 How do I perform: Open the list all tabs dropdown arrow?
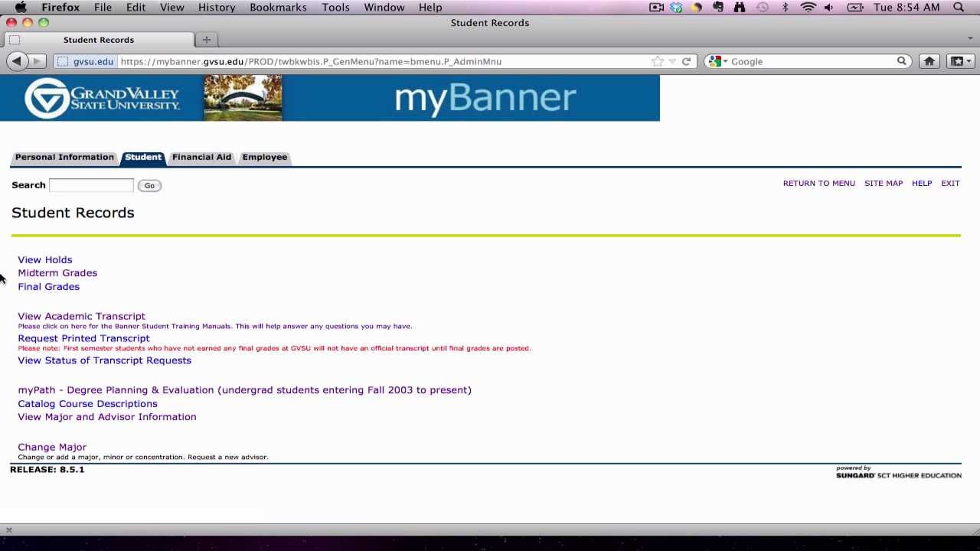tap(970, 38)
